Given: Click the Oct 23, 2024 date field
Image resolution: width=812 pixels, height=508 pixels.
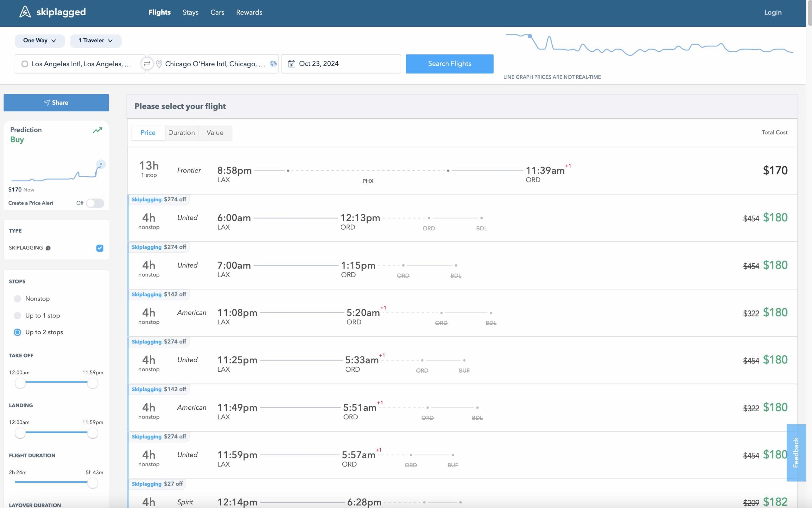Looking at the screenshot, I should pos(341,64).
